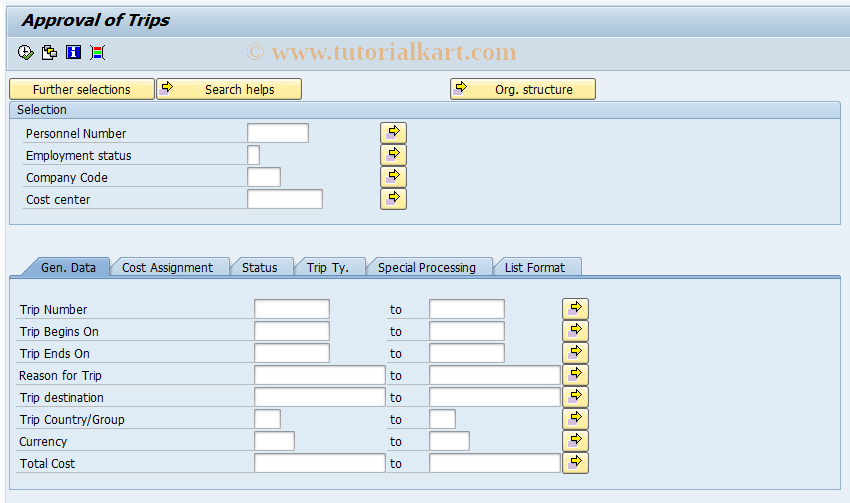The width and height of the screenshot is (850, 503).
Task: Click the Org. structure button
Action: pos(523,89)
